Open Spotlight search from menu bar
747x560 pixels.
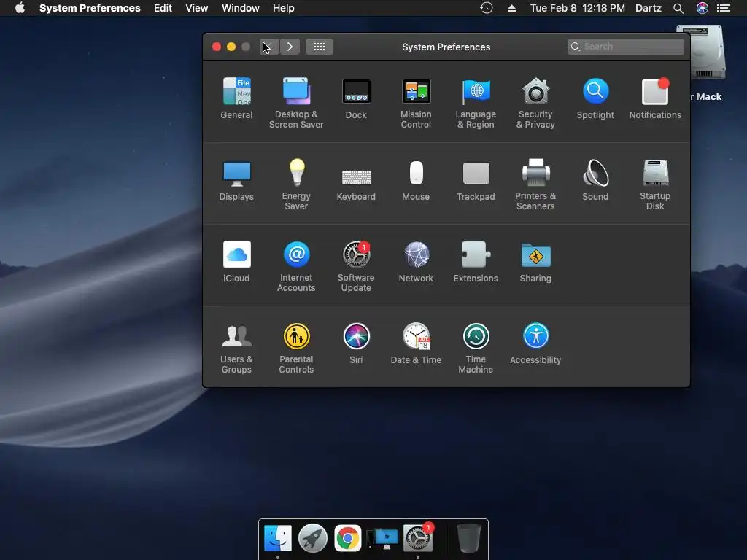[678, 8]
